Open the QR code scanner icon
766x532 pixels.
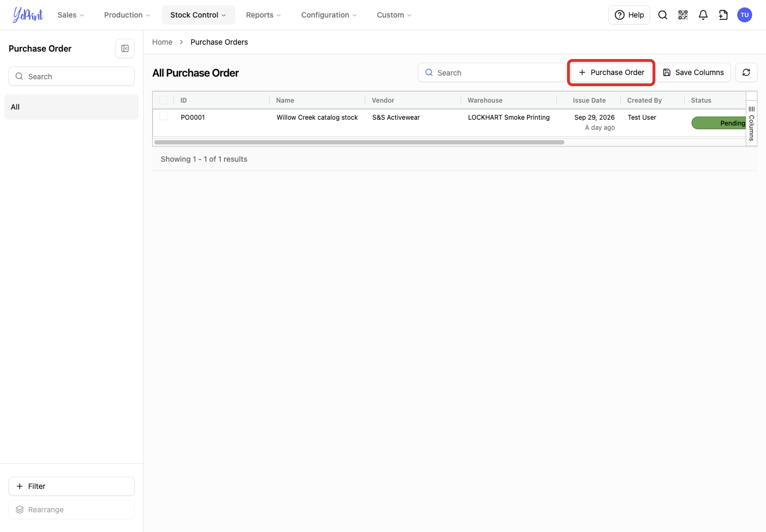[x=683, y=15]
